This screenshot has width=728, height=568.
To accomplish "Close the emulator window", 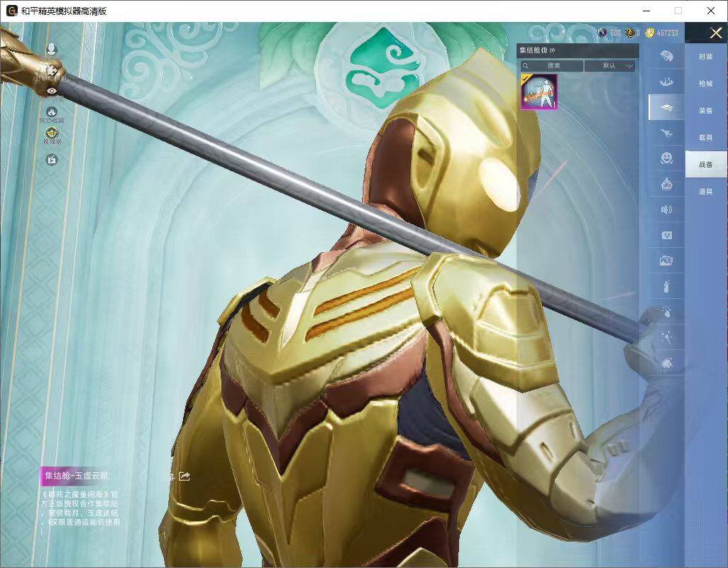I will (x=711, y=11).
